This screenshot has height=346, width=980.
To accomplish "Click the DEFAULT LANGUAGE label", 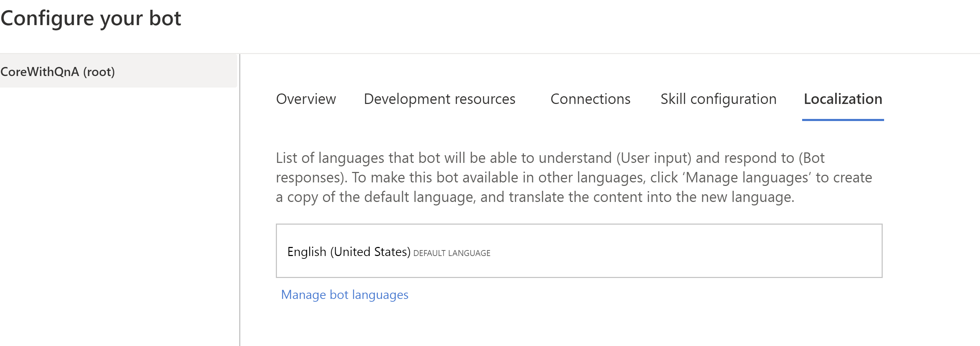I will [452, 253].
